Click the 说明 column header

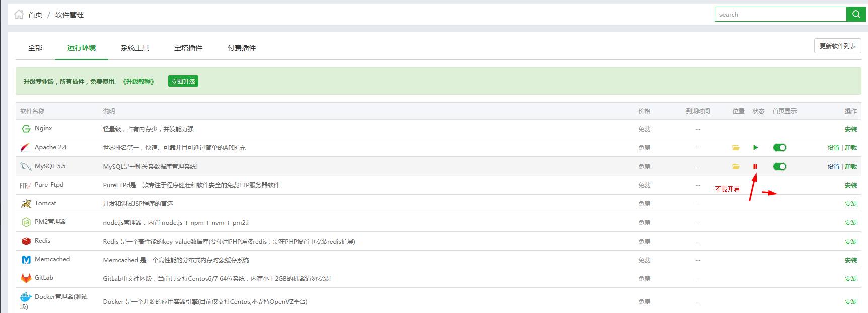pos(109,111)
